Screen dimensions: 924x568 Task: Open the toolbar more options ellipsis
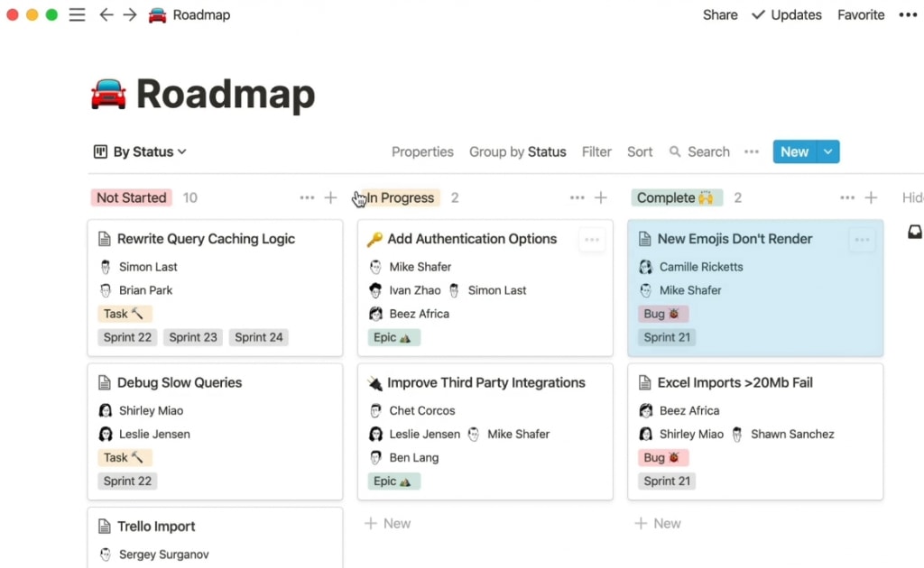point(752,152)
